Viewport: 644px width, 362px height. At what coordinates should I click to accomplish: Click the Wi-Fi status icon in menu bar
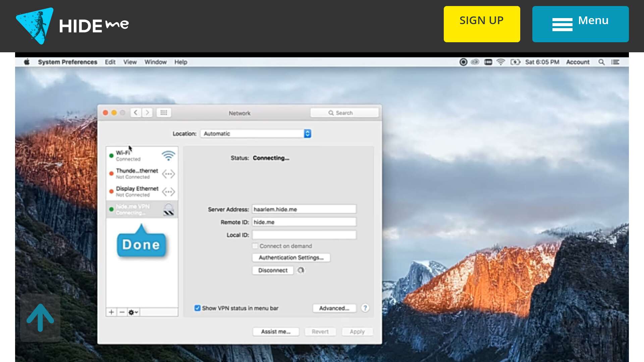tap(500, 62)
